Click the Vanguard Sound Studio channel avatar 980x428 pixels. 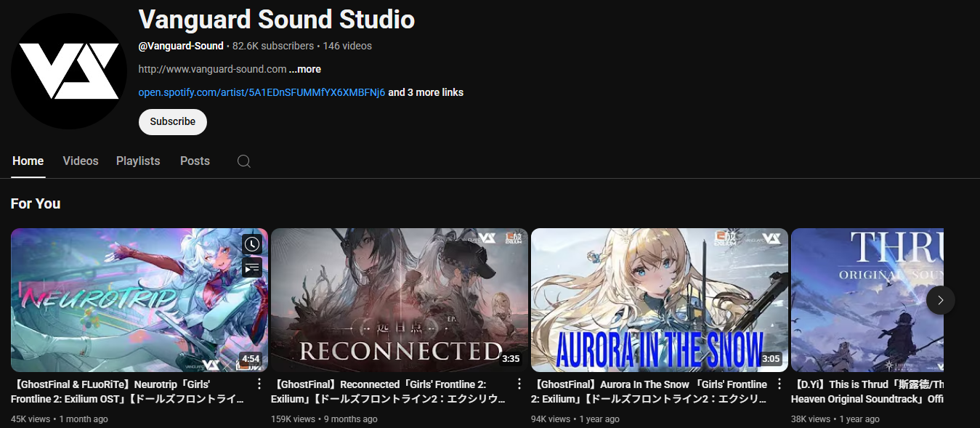pyautogui.click(x=69, y=71)
